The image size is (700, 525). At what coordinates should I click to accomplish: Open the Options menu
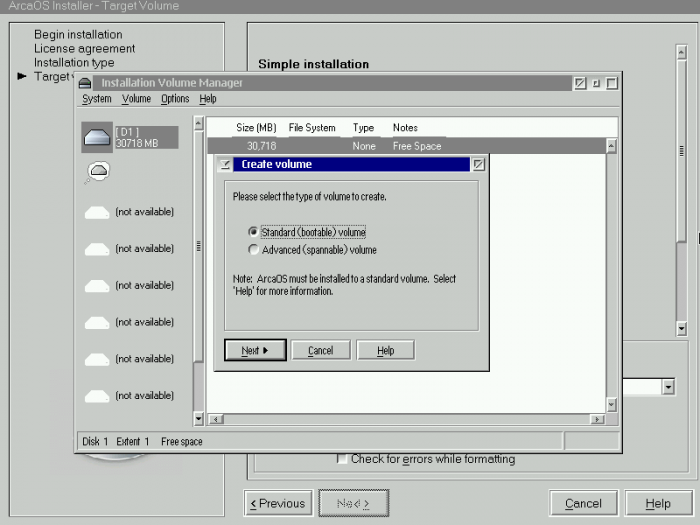coord(175,99)
